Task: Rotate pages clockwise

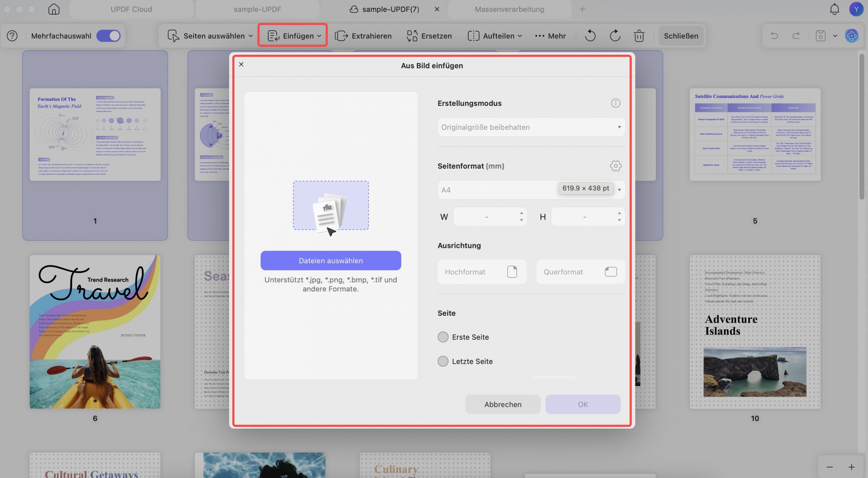Action: click(615, 36)
